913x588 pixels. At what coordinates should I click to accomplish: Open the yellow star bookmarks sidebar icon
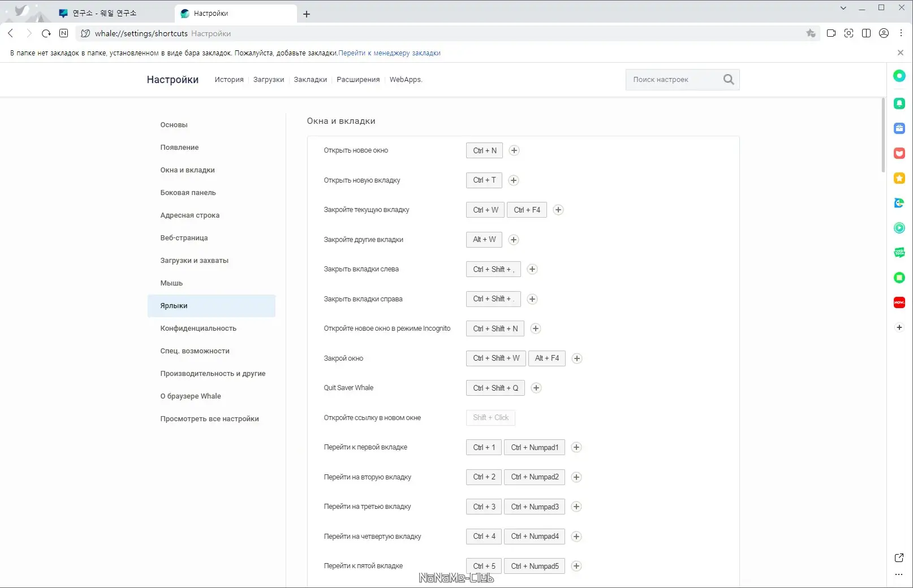pyautogui.click(x=899, y=178)
